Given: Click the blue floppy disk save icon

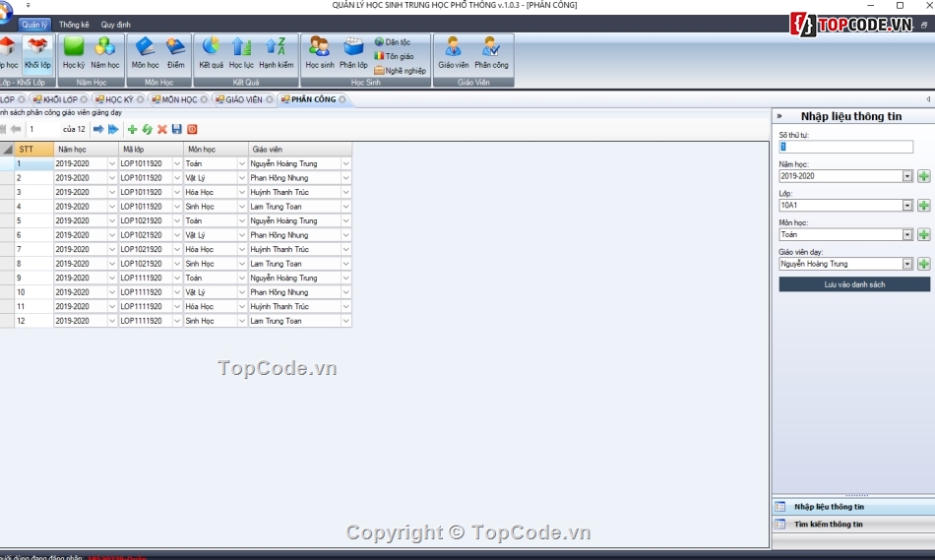Looking at the screenshot, I should point(177,130).
